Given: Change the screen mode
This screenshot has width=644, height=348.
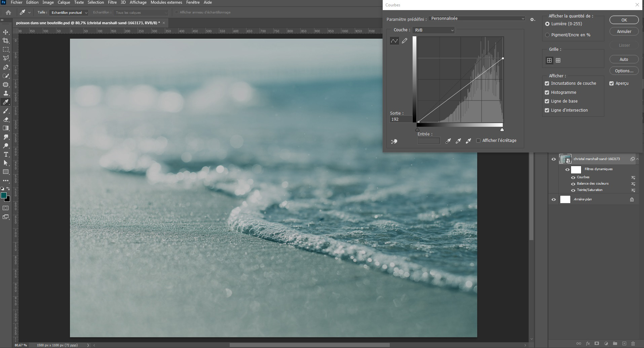Looking at the screenshot, I should tap(6, 217).
